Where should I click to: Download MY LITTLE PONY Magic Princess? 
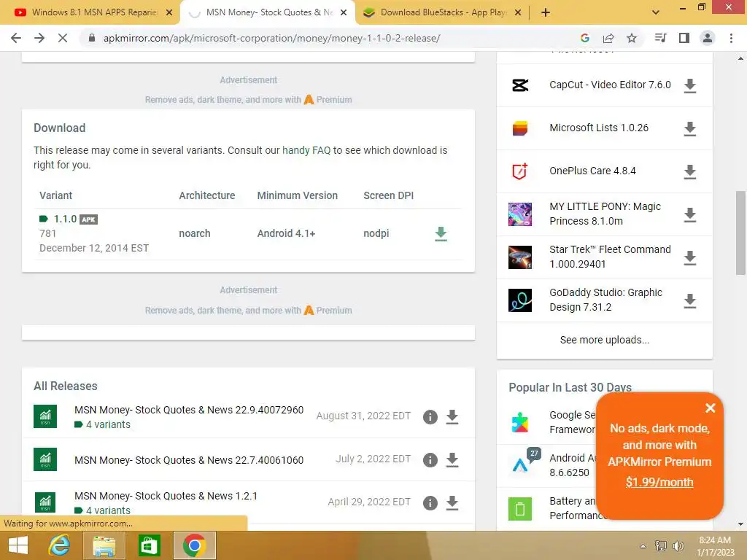[690, 215]
